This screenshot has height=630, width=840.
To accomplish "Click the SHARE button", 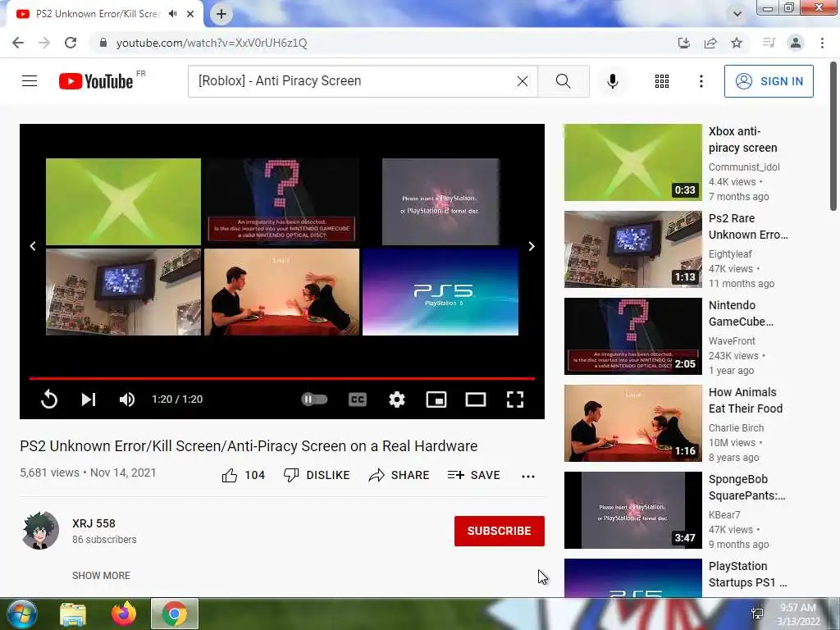I will click(x=399, y=475).
